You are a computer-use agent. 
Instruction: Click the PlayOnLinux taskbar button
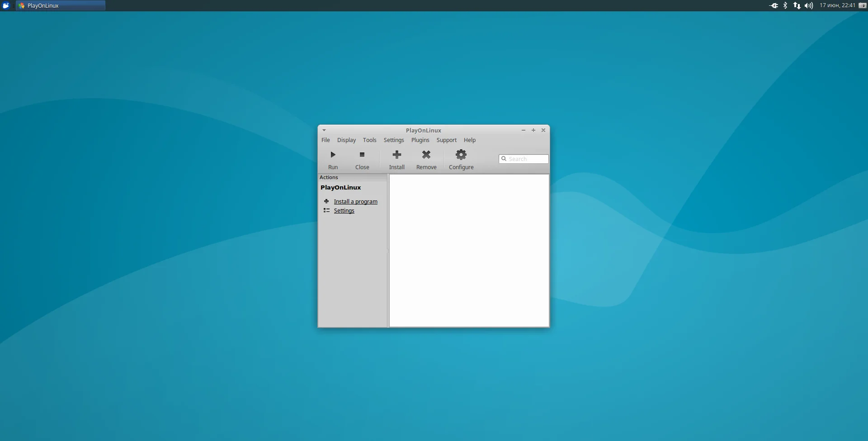(61, 5)
